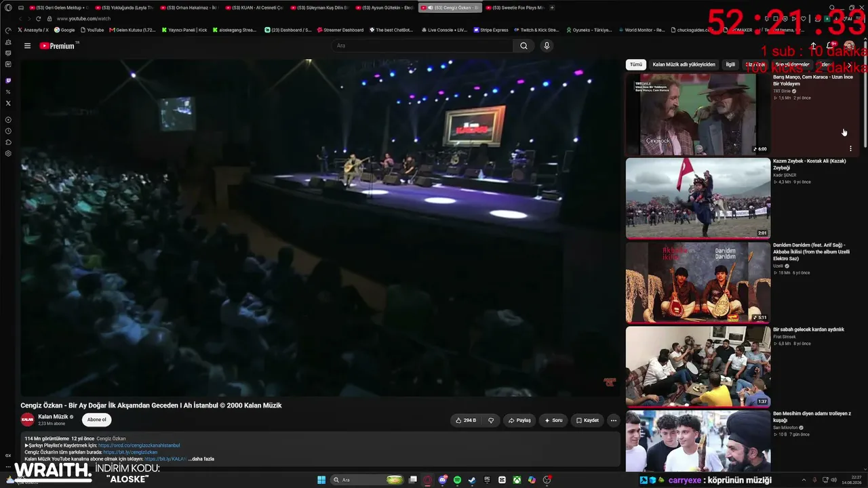Switch to 'Sweetie Fox Plays' tab
Screen dimensions: 868x488
click(x=514, y=7)
